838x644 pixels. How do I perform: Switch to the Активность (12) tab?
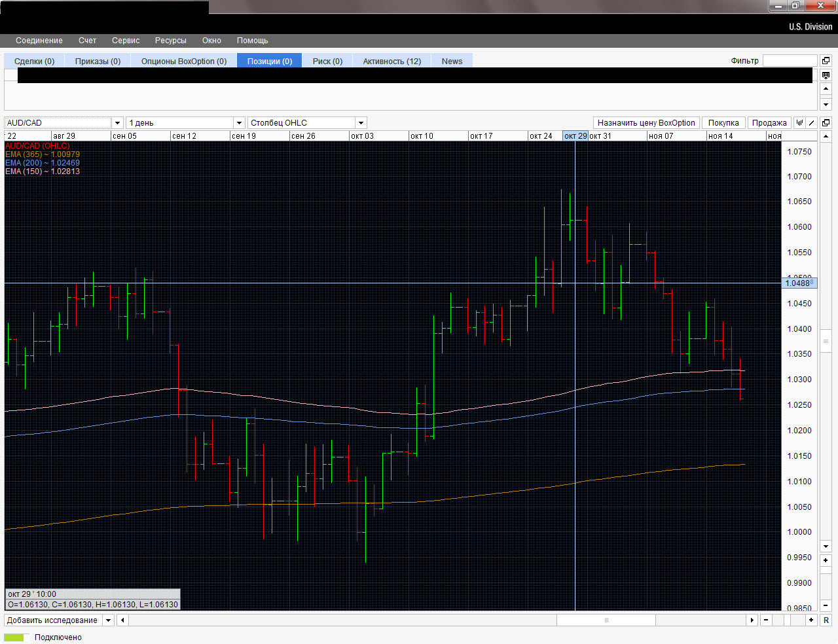[392, 61]
